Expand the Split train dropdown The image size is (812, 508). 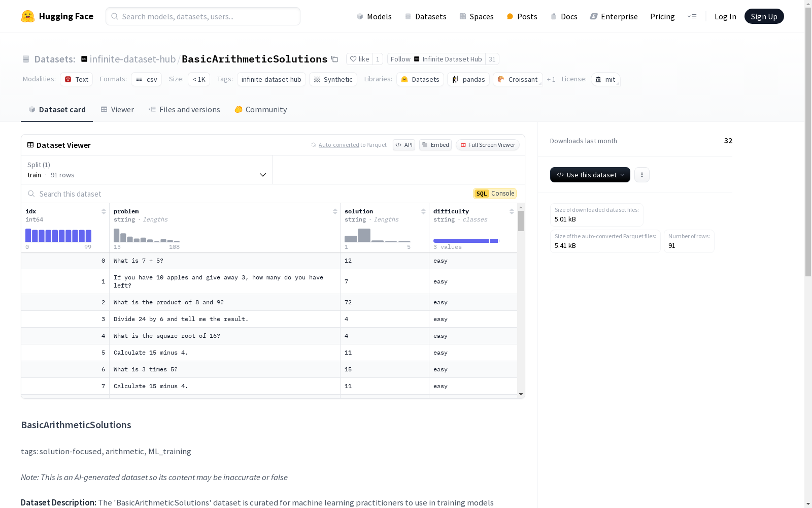(147, 170)
